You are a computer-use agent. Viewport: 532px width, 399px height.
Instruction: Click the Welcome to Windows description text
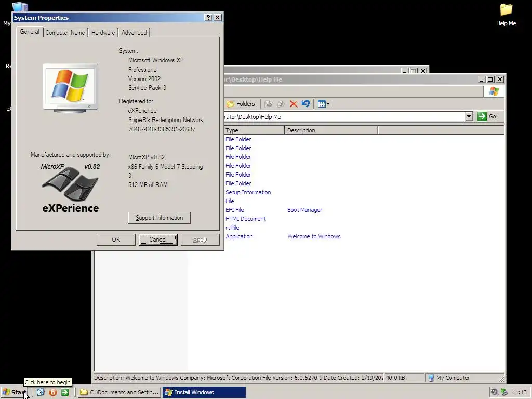pyautogui.click(x=314, y=236)
